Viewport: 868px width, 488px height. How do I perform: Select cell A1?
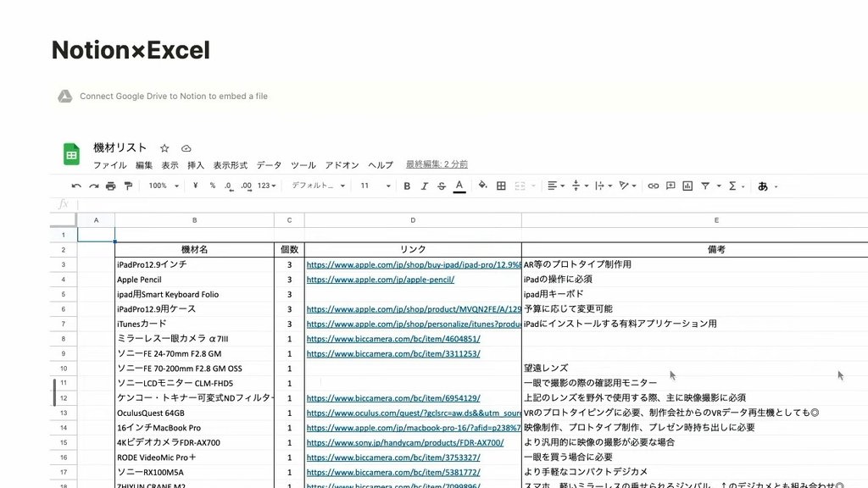tap(96, 235)
